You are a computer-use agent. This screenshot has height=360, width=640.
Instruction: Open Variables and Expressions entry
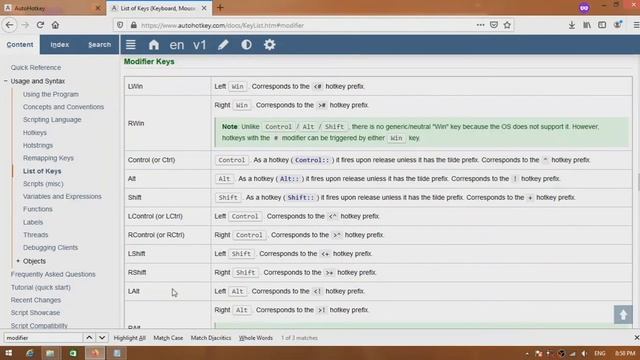[x=62, y=196]
